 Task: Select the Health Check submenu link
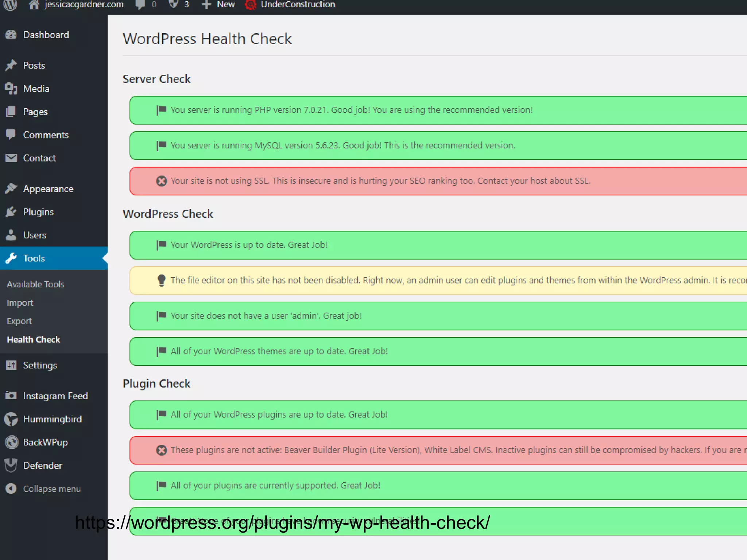[34, 339]
